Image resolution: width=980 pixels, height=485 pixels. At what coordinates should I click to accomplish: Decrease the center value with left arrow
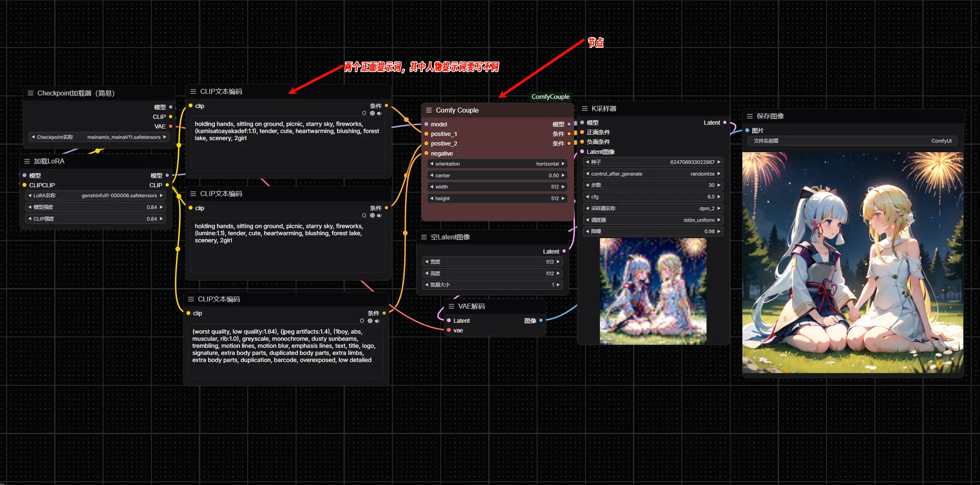pyautogui.click(x=432, y=176)
